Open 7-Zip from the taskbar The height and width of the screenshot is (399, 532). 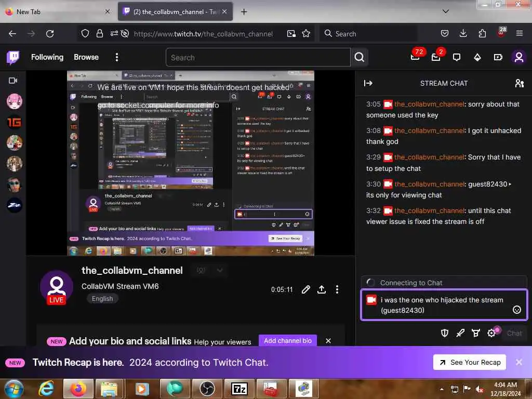pyautogui.click(x=240, y=389)
